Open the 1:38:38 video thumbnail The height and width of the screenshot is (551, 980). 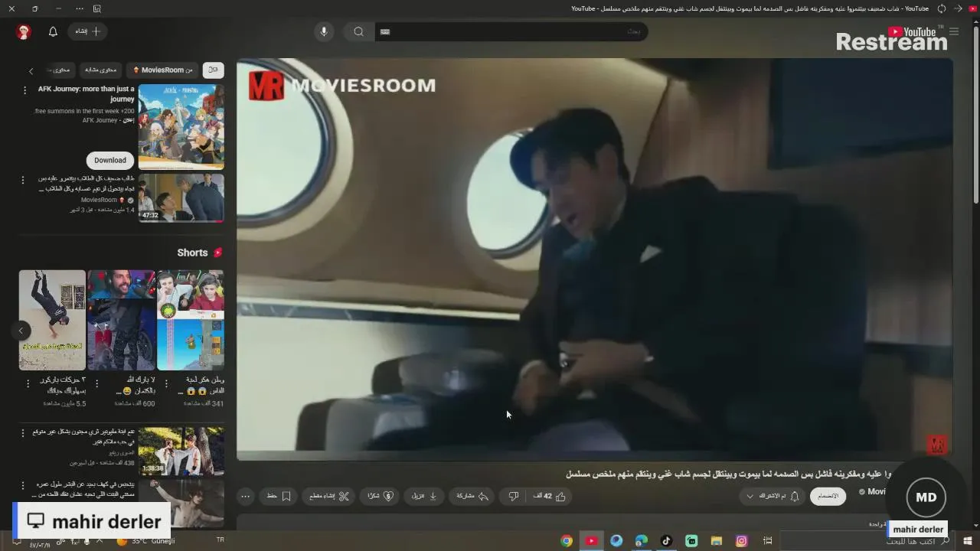pyautogui.click(x=181, y=451)
